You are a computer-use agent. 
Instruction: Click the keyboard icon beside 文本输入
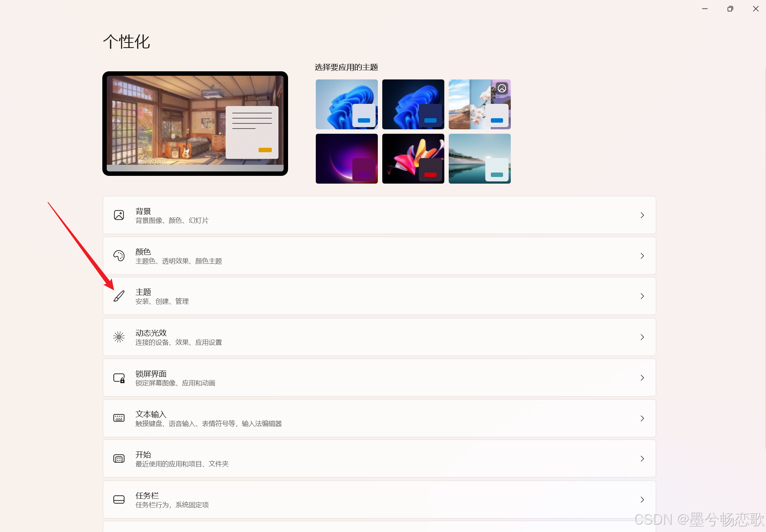(119, 418)
